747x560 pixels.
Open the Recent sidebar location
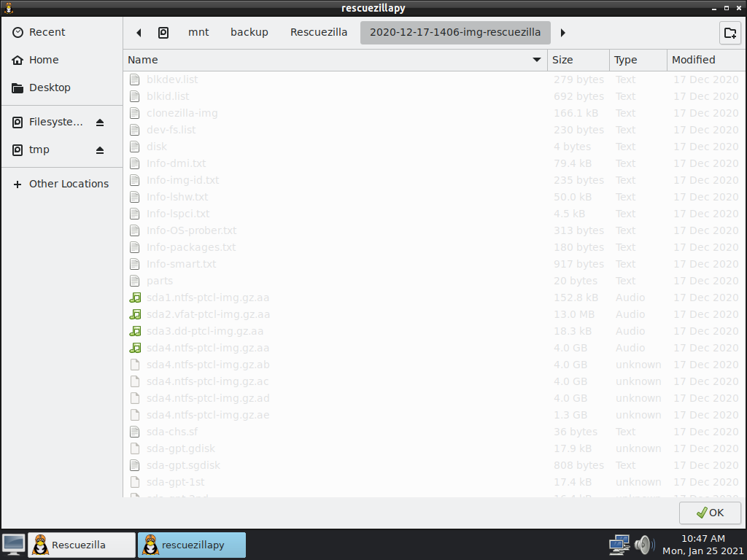tap(47, 32)
